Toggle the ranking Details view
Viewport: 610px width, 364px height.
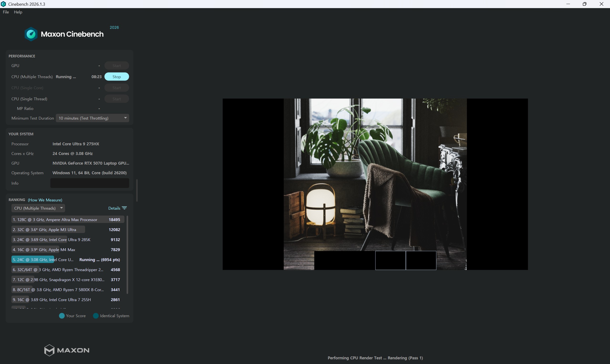(114, 208)
